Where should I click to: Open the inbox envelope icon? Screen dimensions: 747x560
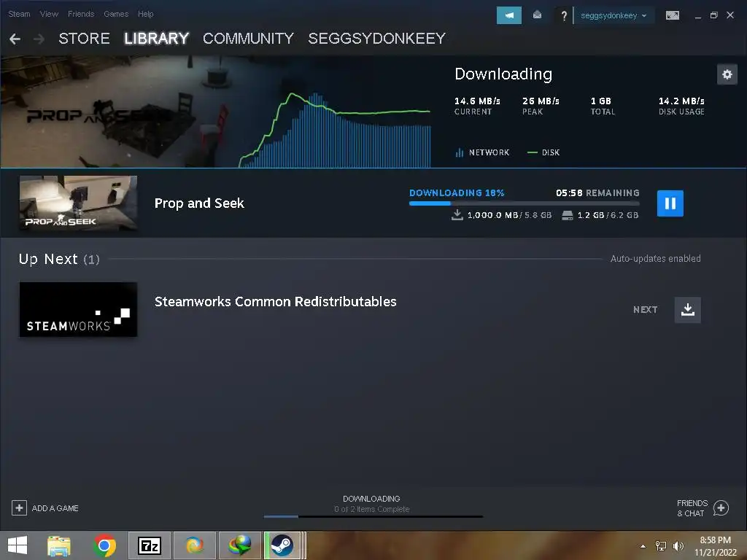pos(537,15)
